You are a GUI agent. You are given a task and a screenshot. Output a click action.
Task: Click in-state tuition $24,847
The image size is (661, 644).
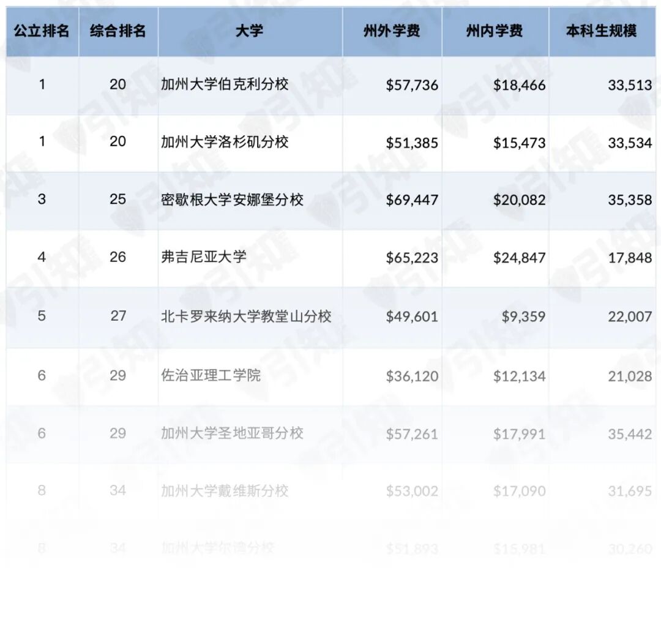click(x=520, y=258)
